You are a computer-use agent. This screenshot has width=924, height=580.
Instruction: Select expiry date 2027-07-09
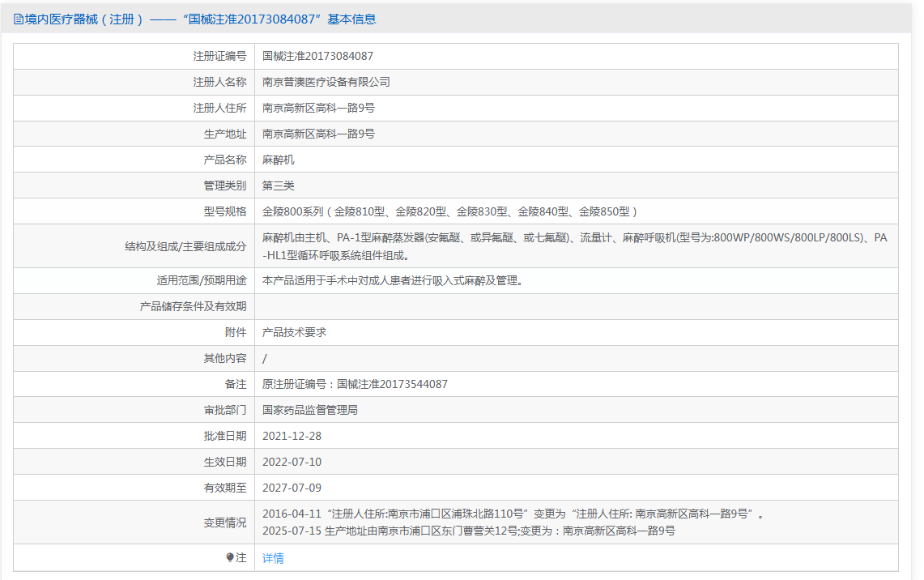(x=292, y=488)
